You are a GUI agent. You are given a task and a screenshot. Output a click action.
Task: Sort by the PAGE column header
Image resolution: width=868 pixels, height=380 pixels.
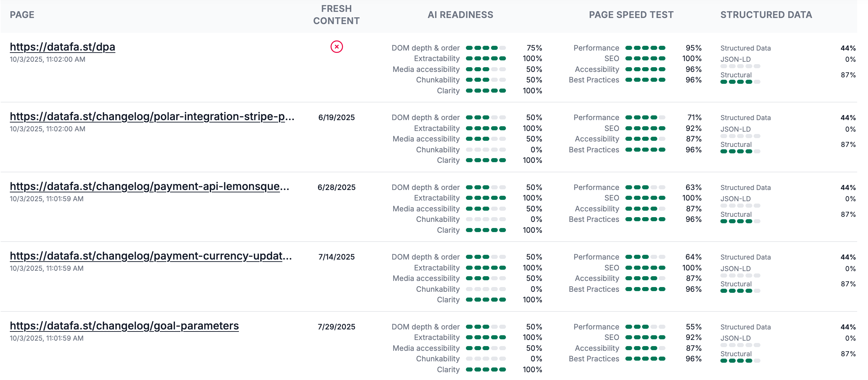tap(22, 15)
